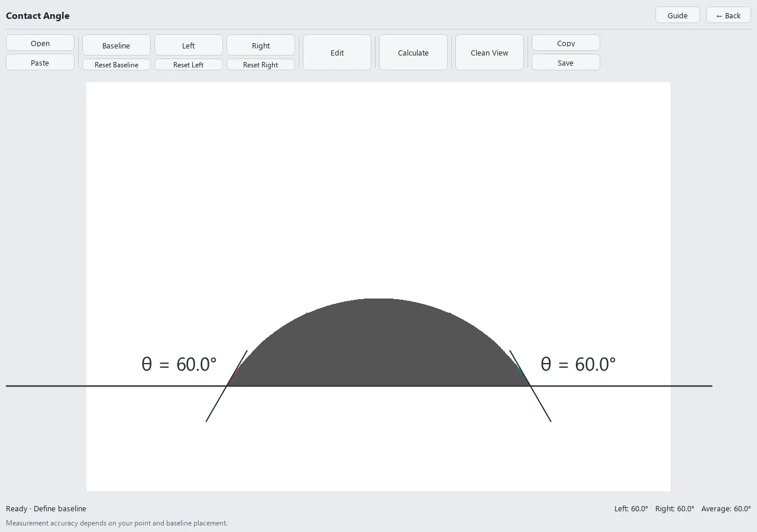Save the annotated image
The height and width of the screenshot is (532, 757).
coord(566,63)
